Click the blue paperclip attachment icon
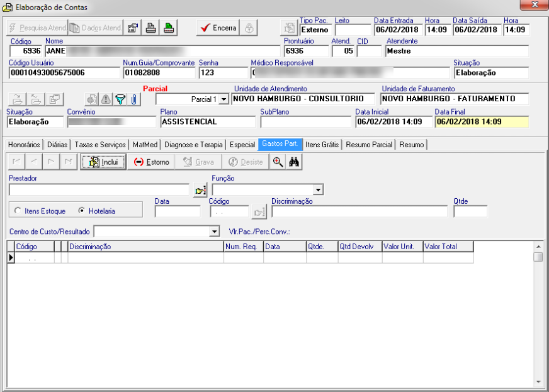Image resolution: width=549 pixels, height=392 pixels. (x=133, y=99)
